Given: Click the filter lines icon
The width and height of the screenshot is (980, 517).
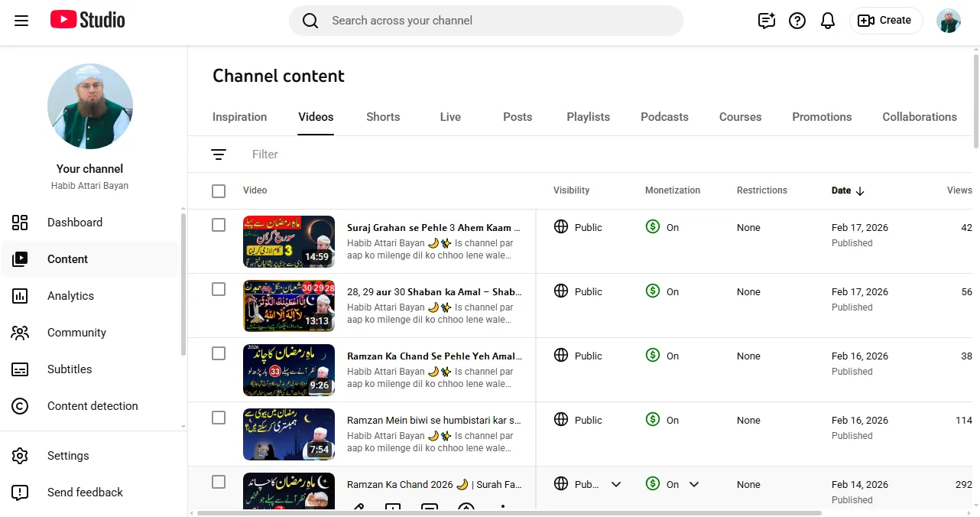Looking at the screenshot, I should click(x=219, y=154).
